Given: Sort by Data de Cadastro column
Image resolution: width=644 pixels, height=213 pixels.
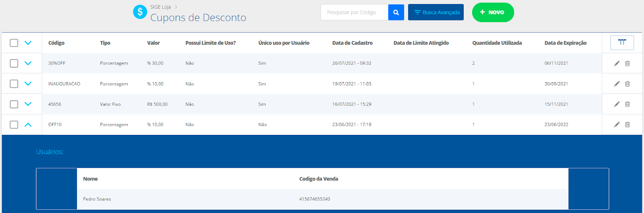Looking at the screenshot, I should pos(353,43).
